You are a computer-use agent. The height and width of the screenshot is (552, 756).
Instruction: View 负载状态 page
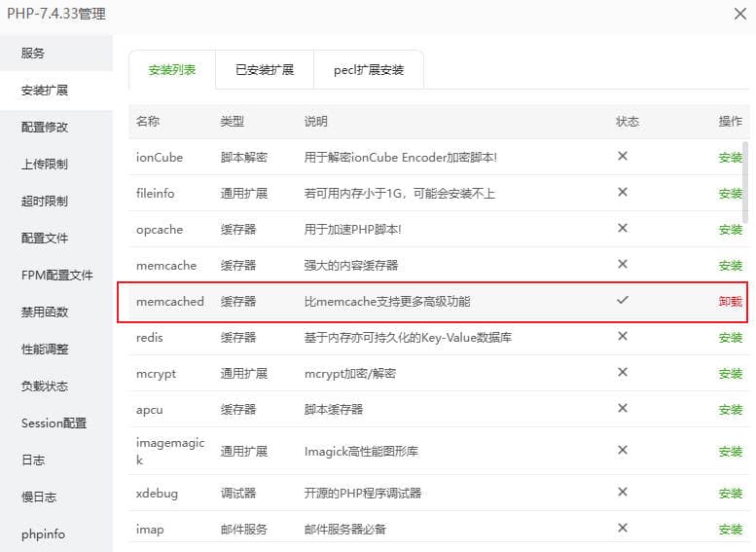tap(56, 386)
